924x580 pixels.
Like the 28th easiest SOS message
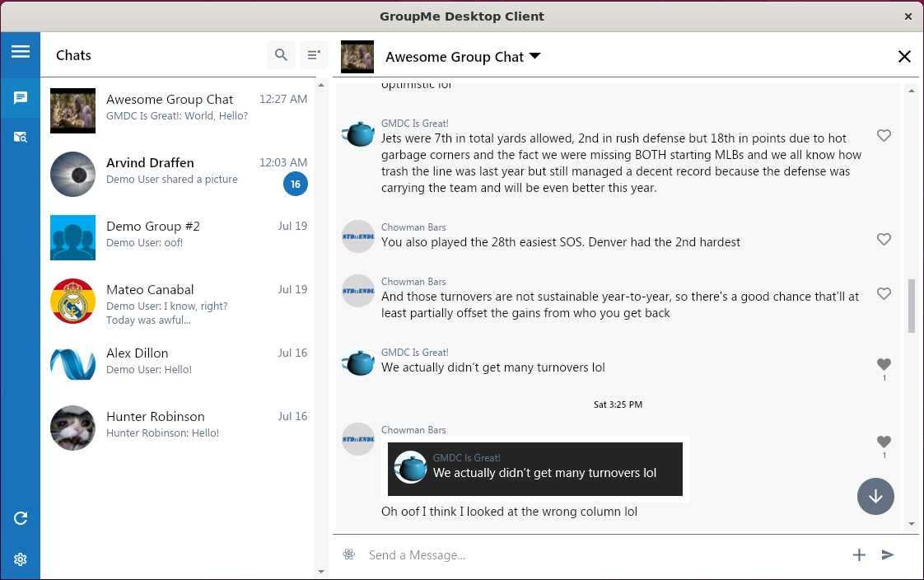(884, 239)
